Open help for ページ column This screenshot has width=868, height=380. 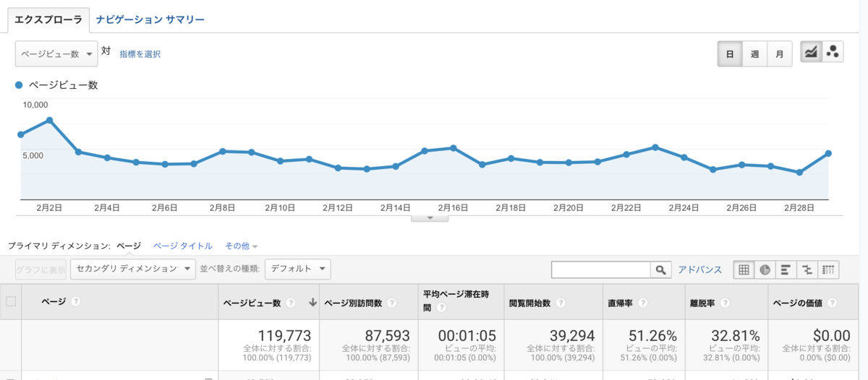click(x=75, y=302)
